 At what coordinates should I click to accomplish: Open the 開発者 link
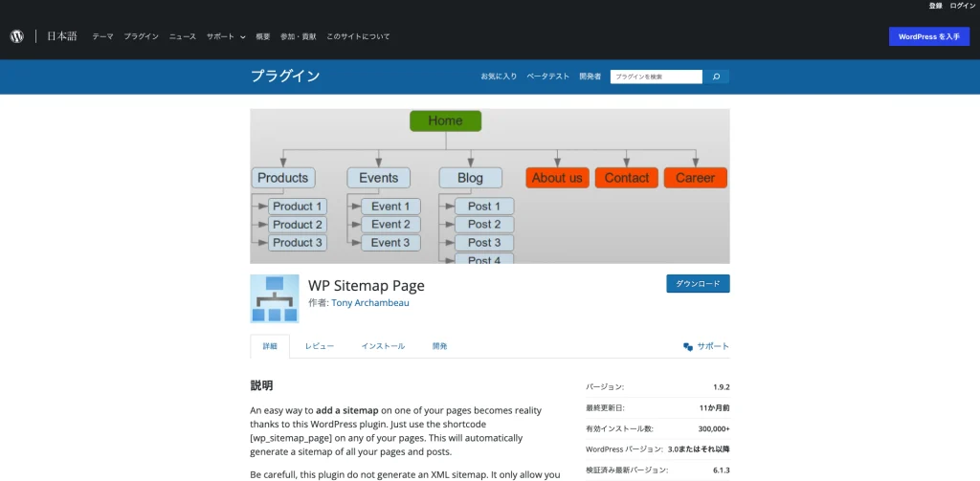tap(590, 77)
